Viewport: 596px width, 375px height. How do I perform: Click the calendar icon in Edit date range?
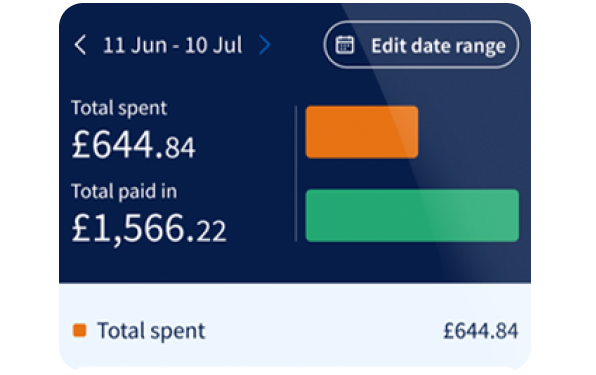(x=345, y=45)
